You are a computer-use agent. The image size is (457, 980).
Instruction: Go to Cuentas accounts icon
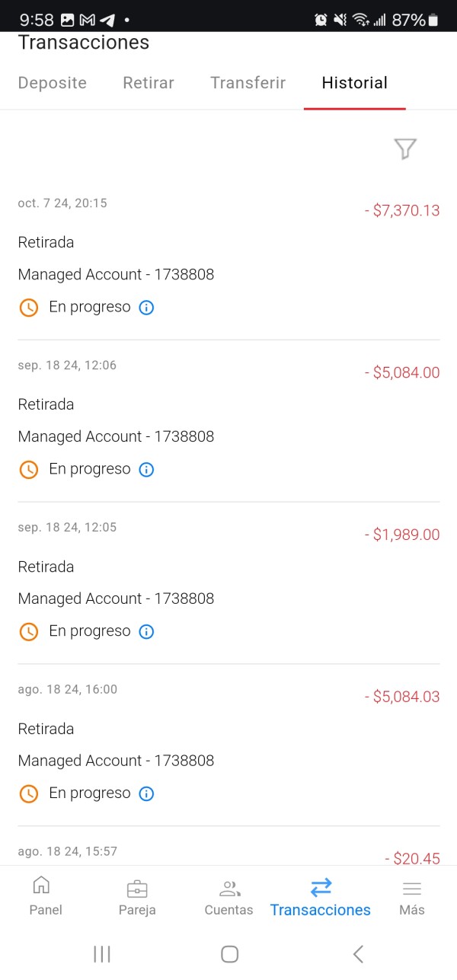coord(228,888)
